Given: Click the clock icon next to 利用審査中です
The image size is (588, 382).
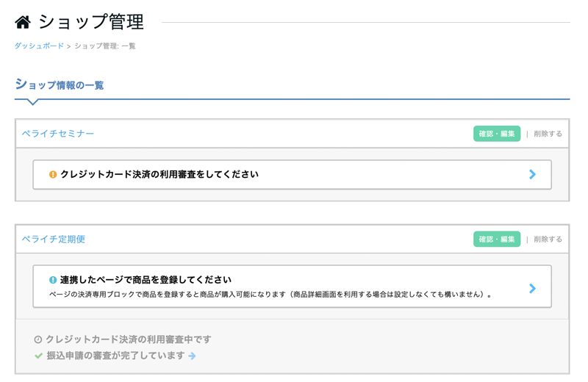Looking at the screenshot, I should [x=38, y=339].
